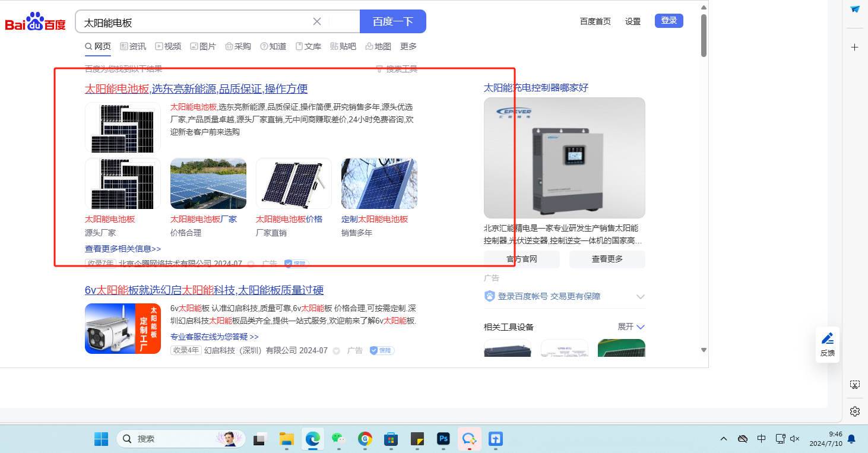Open Task View from the taskbar

[260, 439]
